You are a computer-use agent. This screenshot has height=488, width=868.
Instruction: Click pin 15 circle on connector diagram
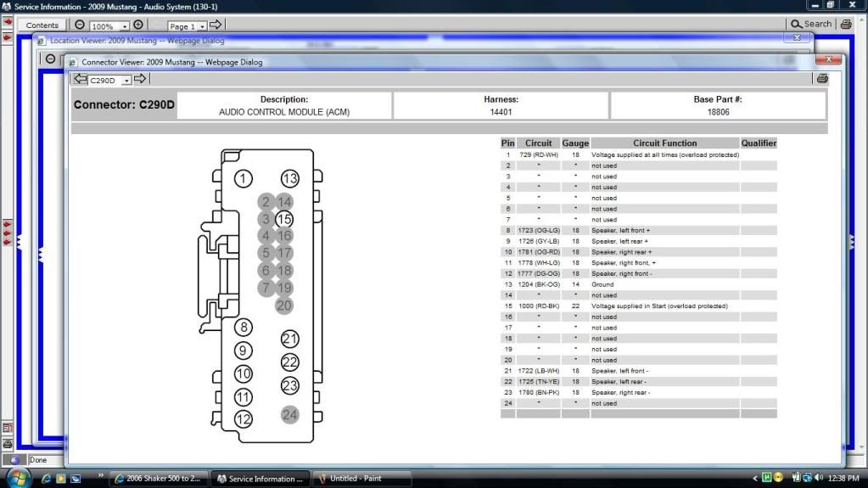[284, 219]
